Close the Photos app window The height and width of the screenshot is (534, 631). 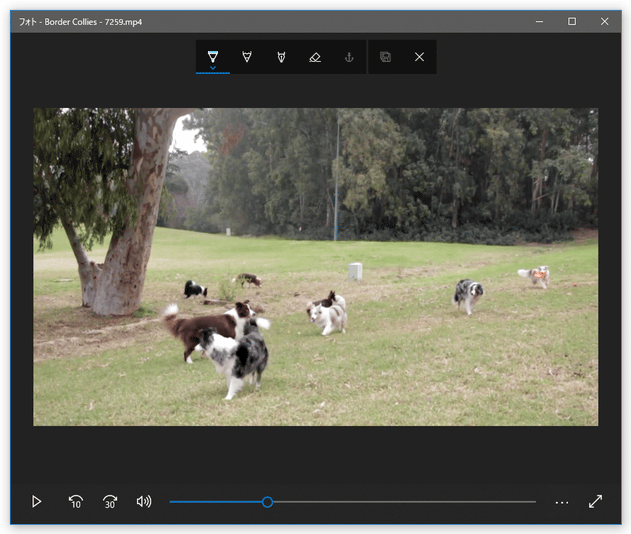pyautogui.click(x=604, y=21)
